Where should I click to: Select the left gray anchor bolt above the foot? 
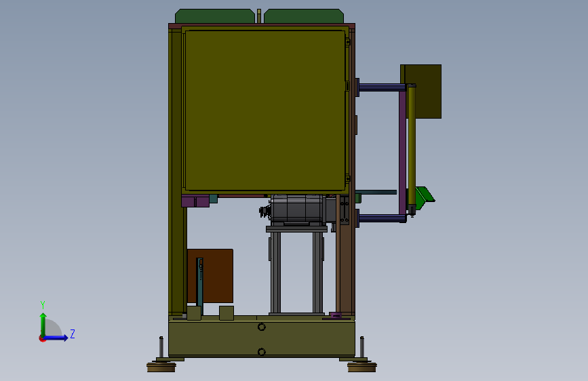(161, 347)
